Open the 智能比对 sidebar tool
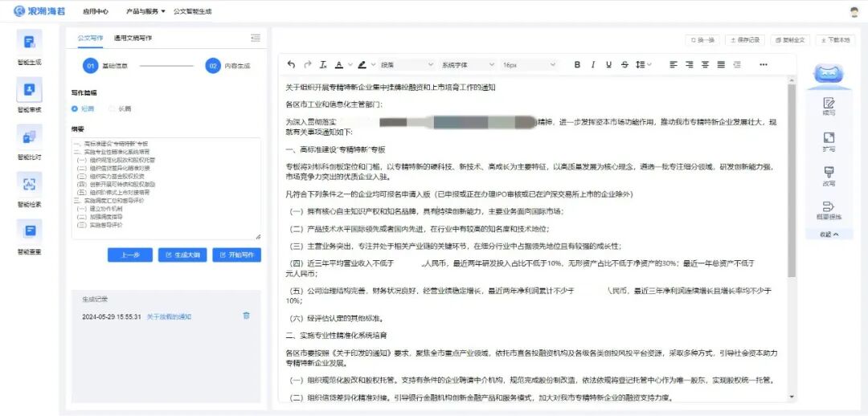Image resolution: width=868 pixels, height=416 pixels. tap(30, 142)
